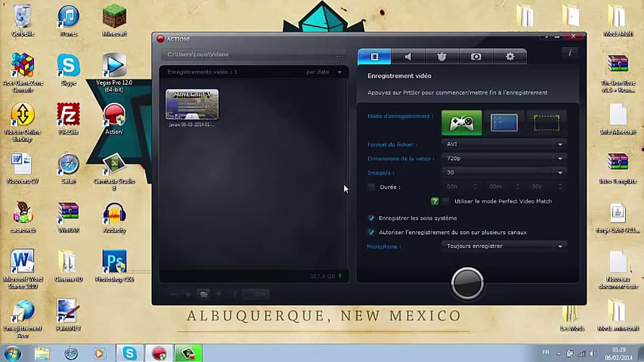This screenshot has width=644, height=362.
Task: Open the Windows Start menu
Action: [x=12, y=353]
